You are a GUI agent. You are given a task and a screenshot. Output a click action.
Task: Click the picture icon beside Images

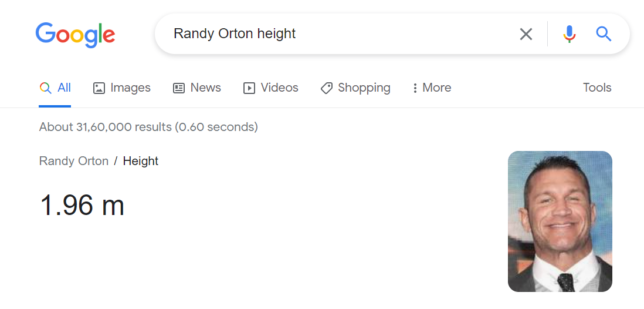99,88
